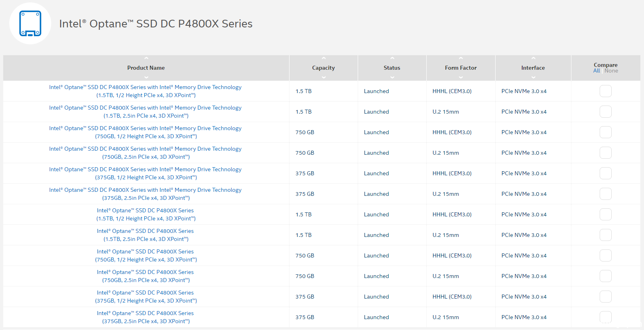Open plain P4800X Series 750GB 2.5in link
This screenshot has height=330, width=644.
pos(146,276)
